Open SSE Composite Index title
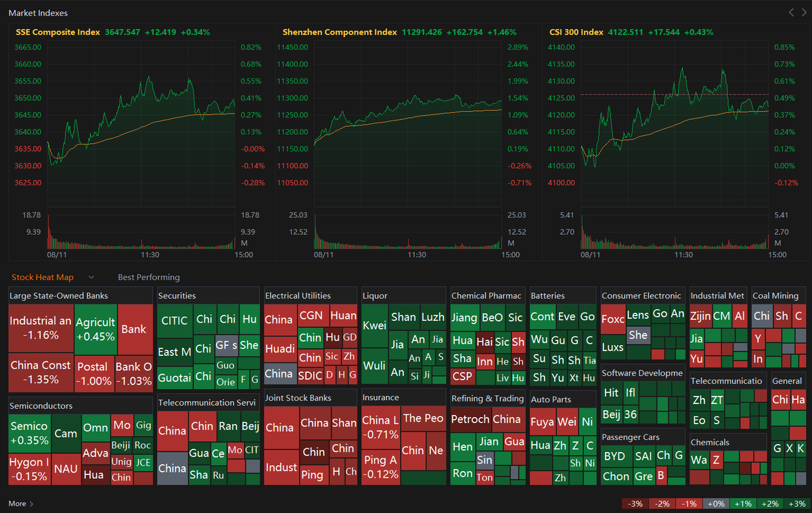The width and height of the screenshot is (812, 513). 58,32
